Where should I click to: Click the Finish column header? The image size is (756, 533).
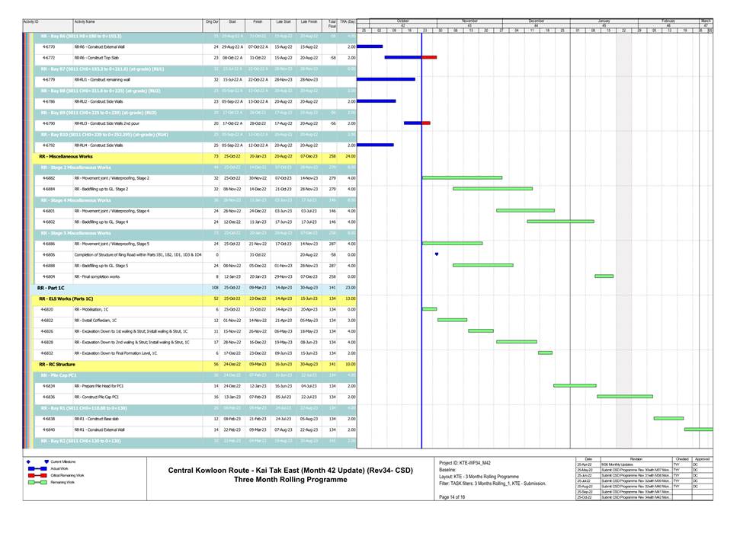point(258,23)
